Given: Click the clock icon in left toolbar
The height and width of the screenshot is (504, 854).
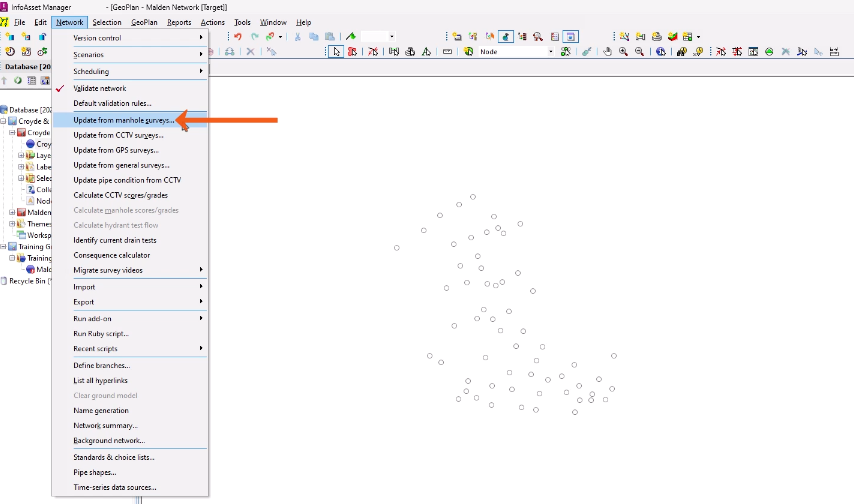Looking at the screenshot, I should (10, 52).
